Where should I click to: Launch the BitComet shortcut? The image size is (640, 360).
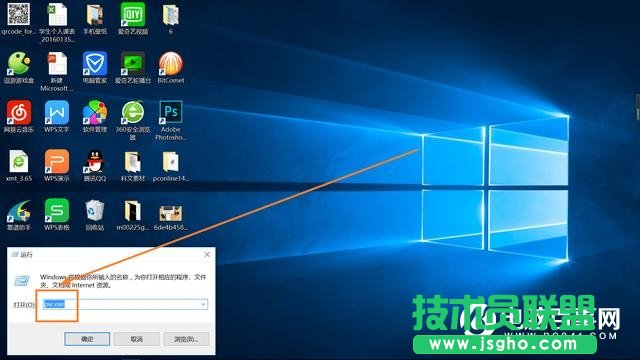(171, 64)
